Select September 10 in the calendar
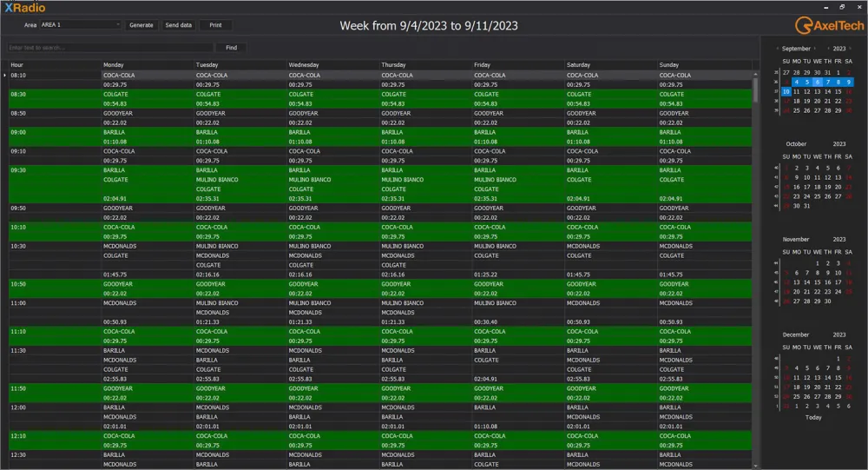Viewport: 868px width, 470px height. click(786, 91)
